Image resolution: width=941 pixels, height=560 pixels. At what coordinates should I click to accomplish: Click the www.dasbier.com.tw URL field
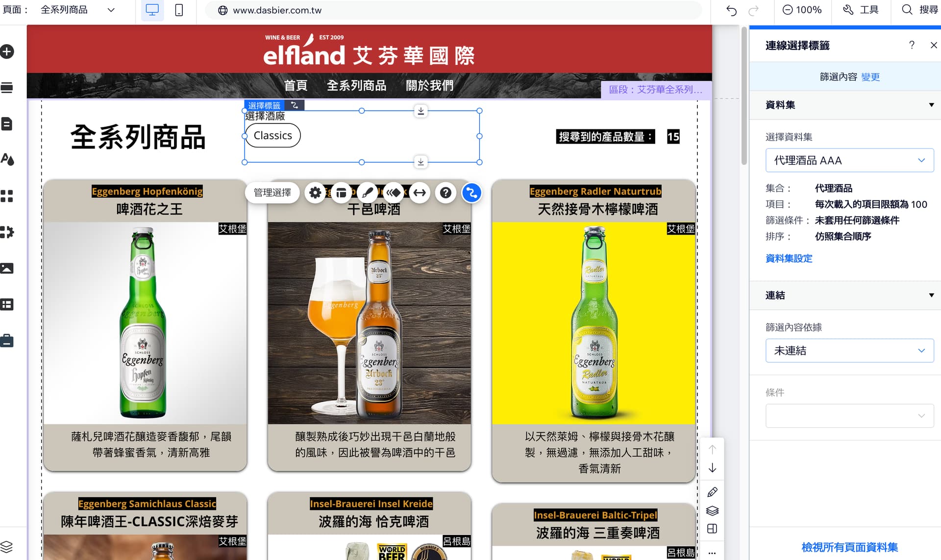453,10
